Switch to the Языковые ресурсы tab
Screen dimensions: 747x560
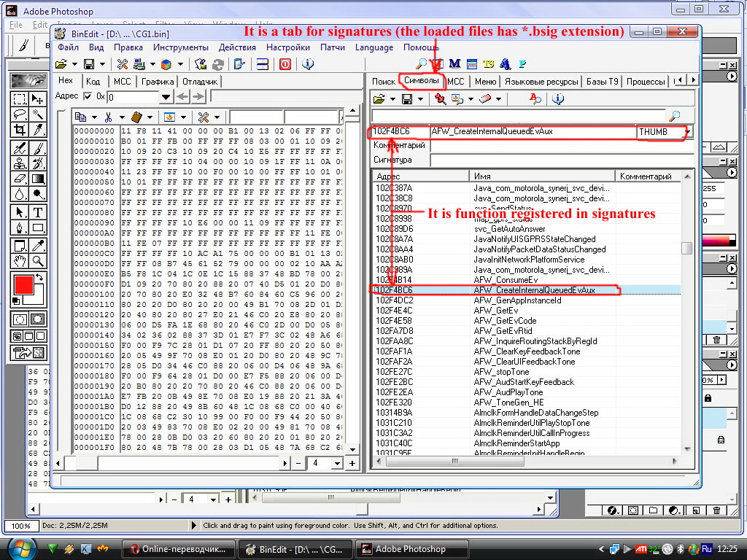coord(541,82)
